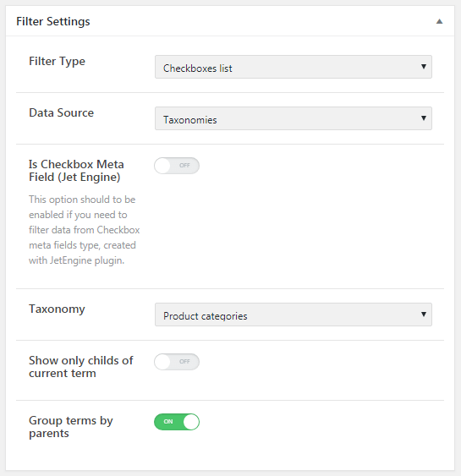Disable the Group terms by parents switch
The image size is (461, 476).
(x=177, y=422)
